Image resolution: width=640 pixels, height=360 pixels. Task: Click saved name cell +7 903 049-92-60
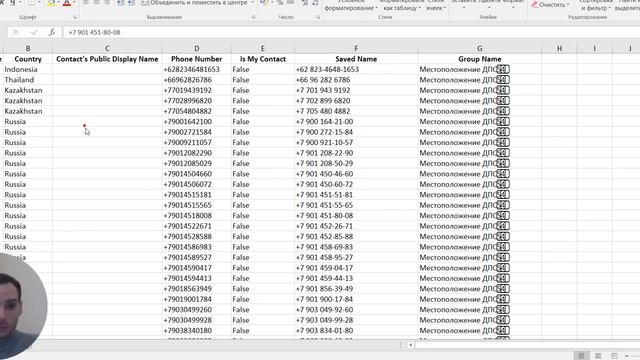click(x=356, y=309)
